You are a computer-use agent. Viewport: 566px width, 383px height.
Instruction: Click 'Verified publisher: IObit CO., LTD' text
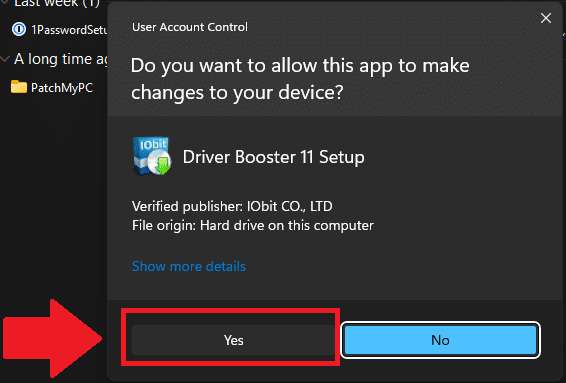[x=232, y=206]
